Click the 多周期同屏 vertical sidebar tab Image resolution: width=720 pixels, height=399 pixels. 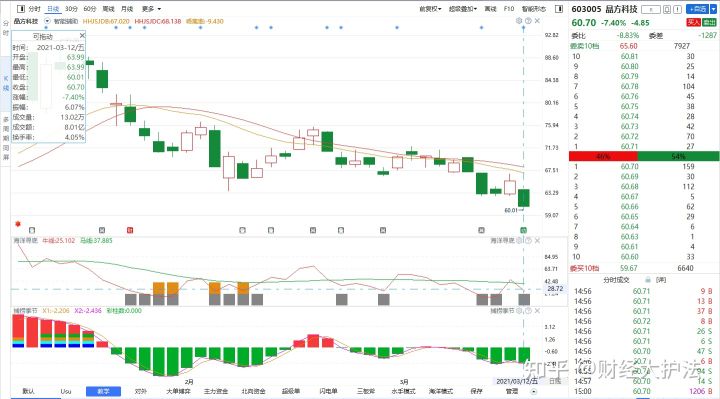[6, 138]
